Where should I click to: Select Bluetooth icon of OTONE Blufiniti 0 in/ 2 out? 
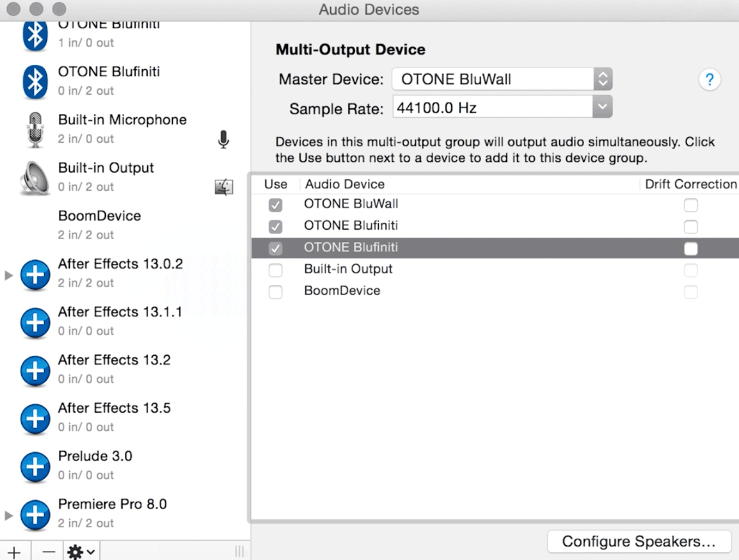pos(35,82)
